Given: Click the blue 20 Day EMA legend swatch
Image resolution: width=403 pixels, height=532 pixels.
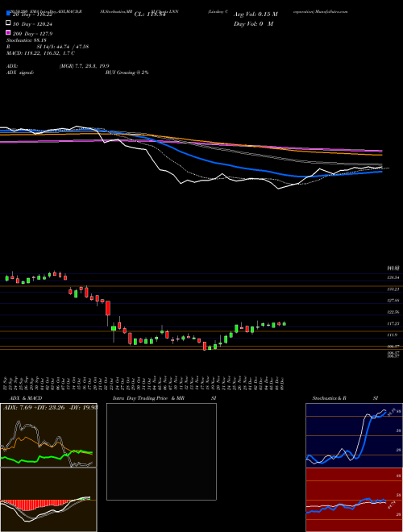Looking at the screenshot, I should (8, 14).
